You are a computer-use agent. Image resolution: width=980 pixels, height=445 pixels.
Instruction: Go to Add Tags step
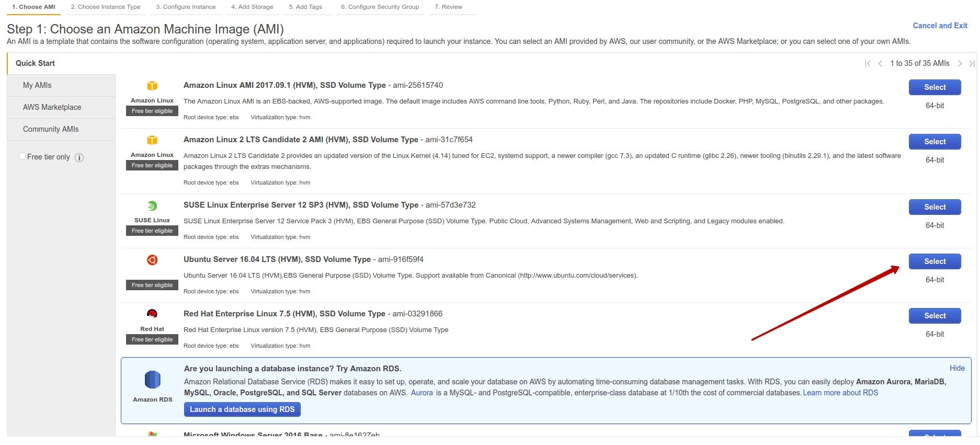(305, 7)
